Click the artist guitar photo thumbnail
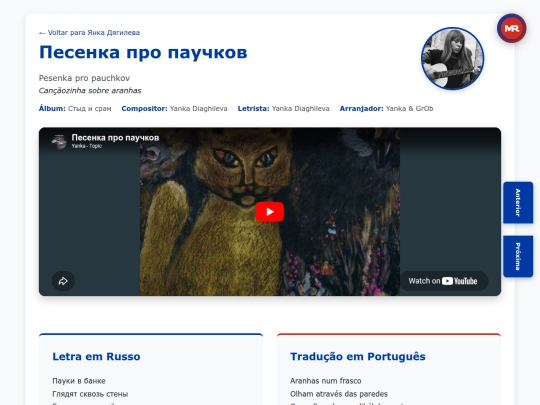Screen dimensions: 540x405 pyautogui.click(x=453, y=59)
